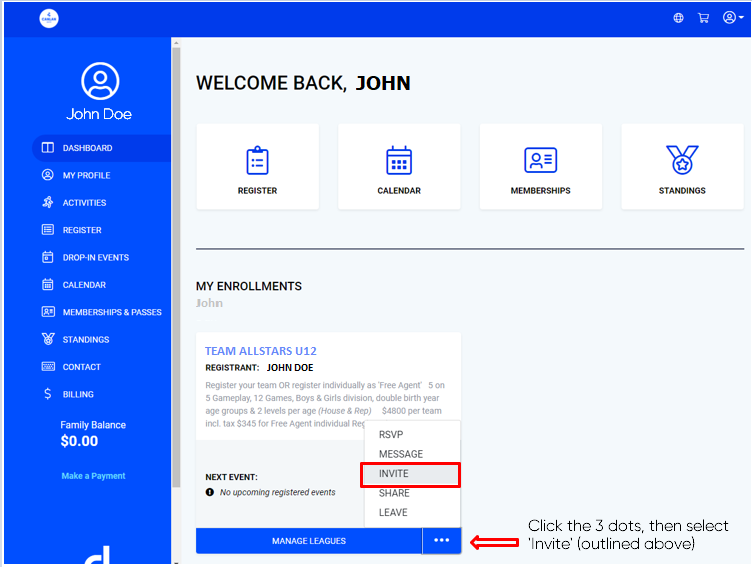The width and height of the screenshot is (752, 567).
Task: Open My Profile from the sidebar
Action: (86, 175)
